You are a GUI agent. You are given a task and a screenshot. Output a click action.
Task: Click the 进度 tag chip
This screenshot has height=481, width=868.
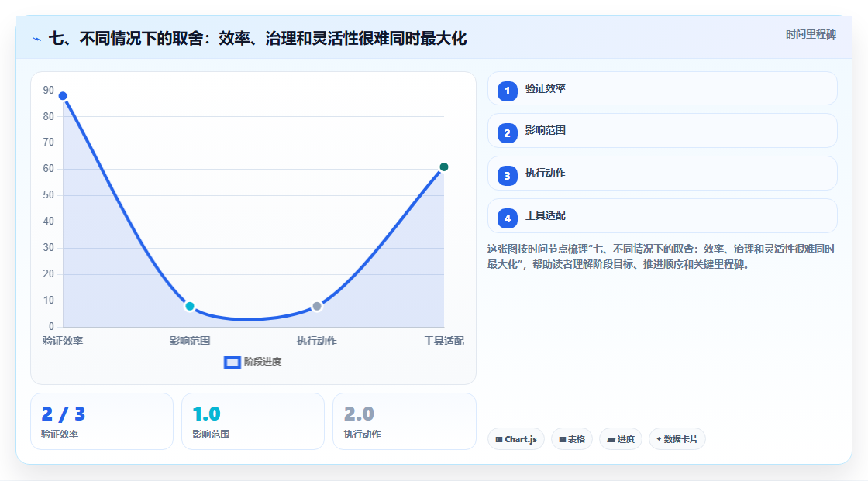click(x=621, y=439)
